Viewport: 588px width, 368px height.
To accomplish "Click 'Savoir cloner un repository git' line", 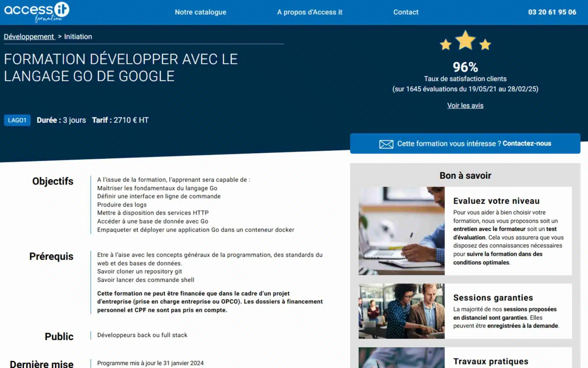I will click(139, 271).
